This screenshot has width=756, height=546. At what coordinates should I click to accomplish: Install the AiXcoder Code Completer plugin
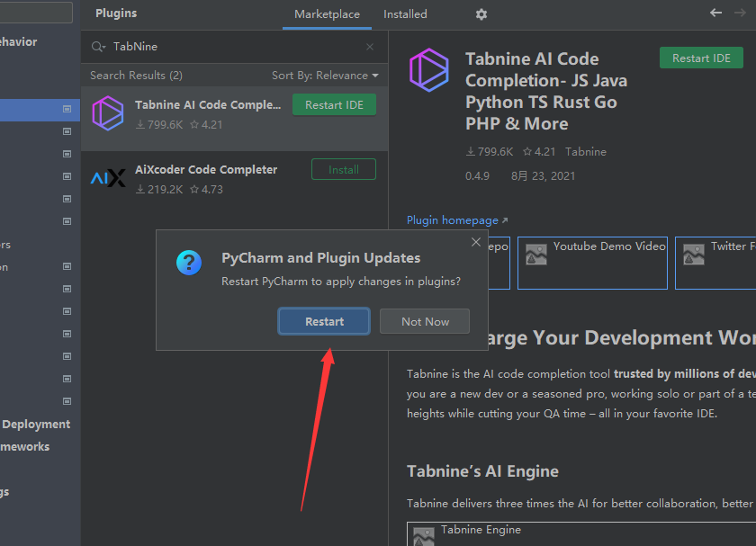(x=343, y=169)
